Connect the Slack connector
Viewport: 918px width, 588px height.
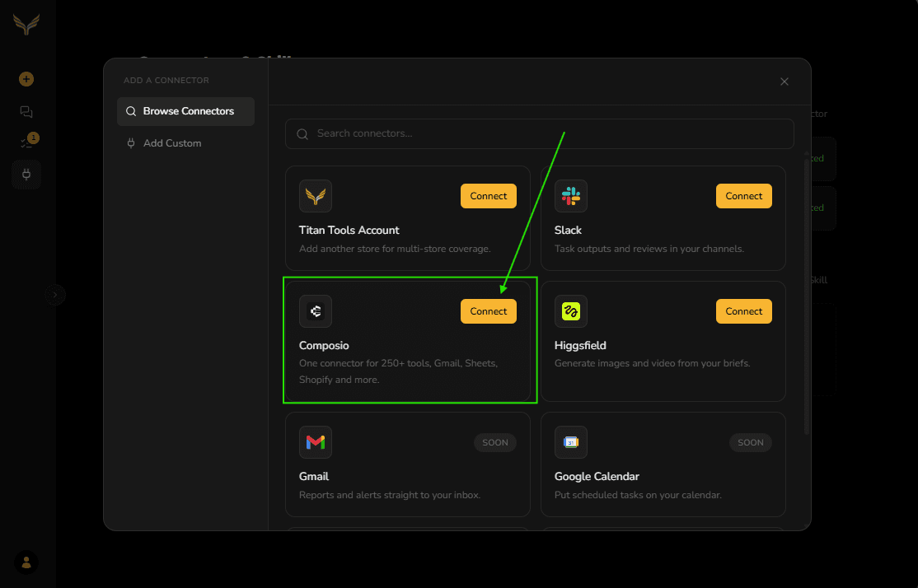[x=743, y=196]
